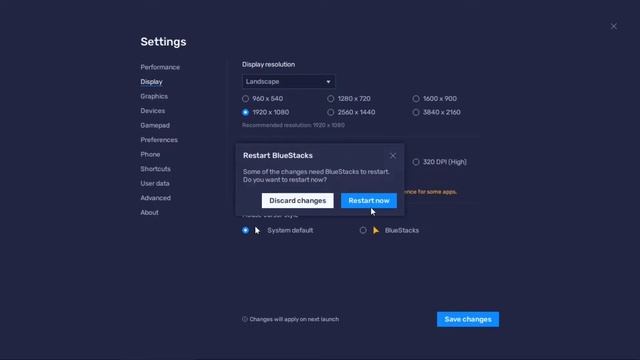640x360 pixels.
Task: Click the Discard changes button
Action: (298, 200)
